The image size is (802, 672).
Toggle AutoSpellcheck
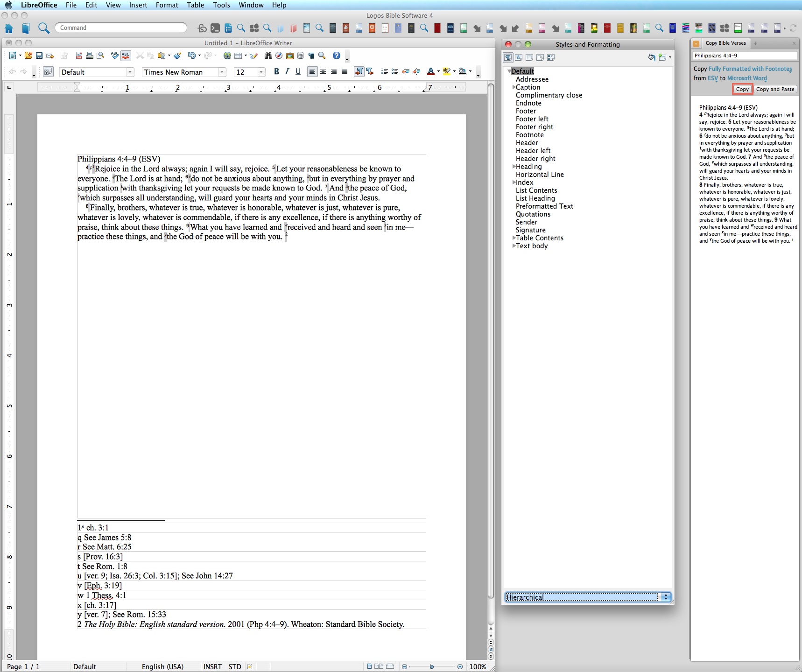click(x=126, y=56)
